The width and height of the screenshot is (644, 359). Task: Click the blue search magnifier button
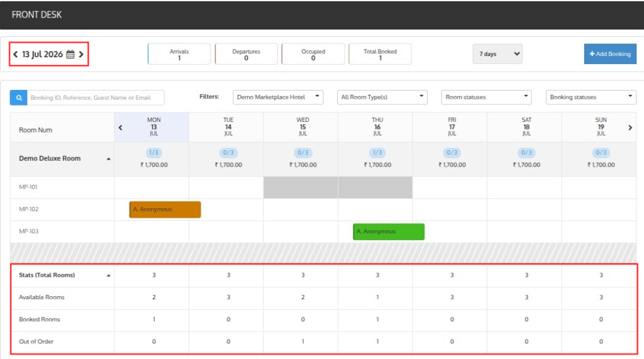pyautogui.click(x=18, y=97)
